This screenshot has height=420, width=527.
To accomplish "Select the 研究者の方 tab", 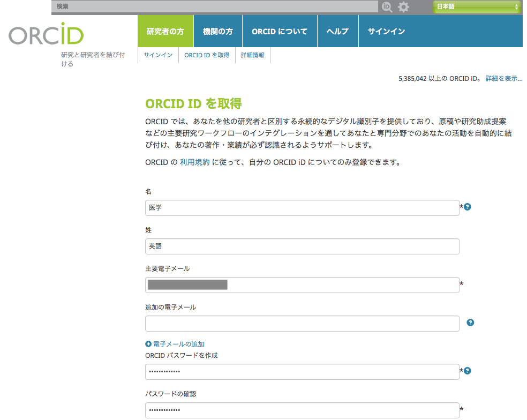I will click(x=165, y=31).
